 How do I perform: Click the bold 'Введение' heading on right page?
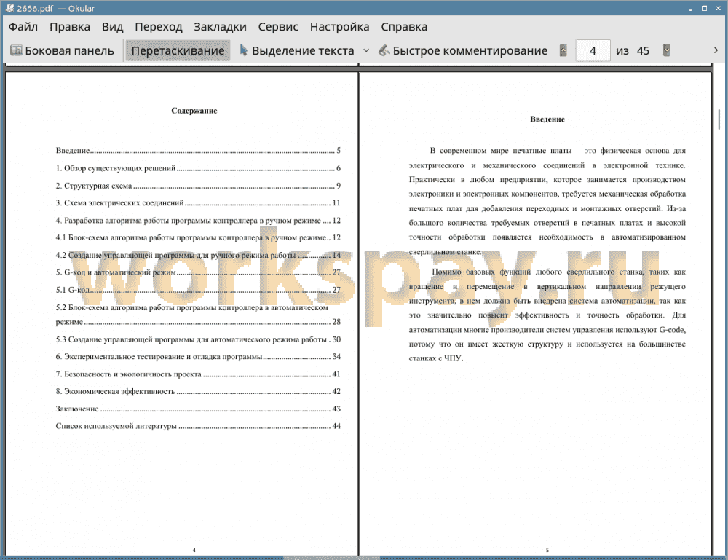pos(547,119)
